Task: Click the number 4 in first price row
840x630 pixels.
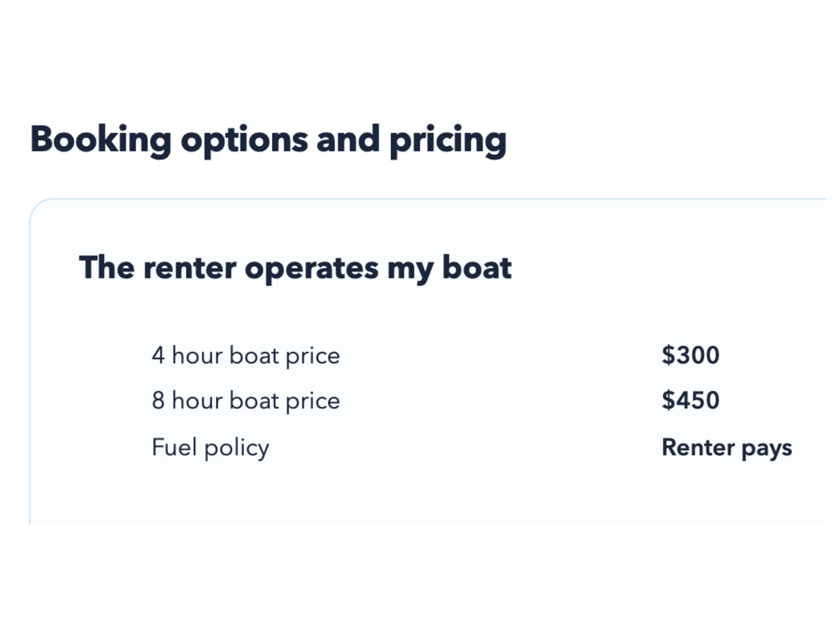Action: tap(158, 355)
